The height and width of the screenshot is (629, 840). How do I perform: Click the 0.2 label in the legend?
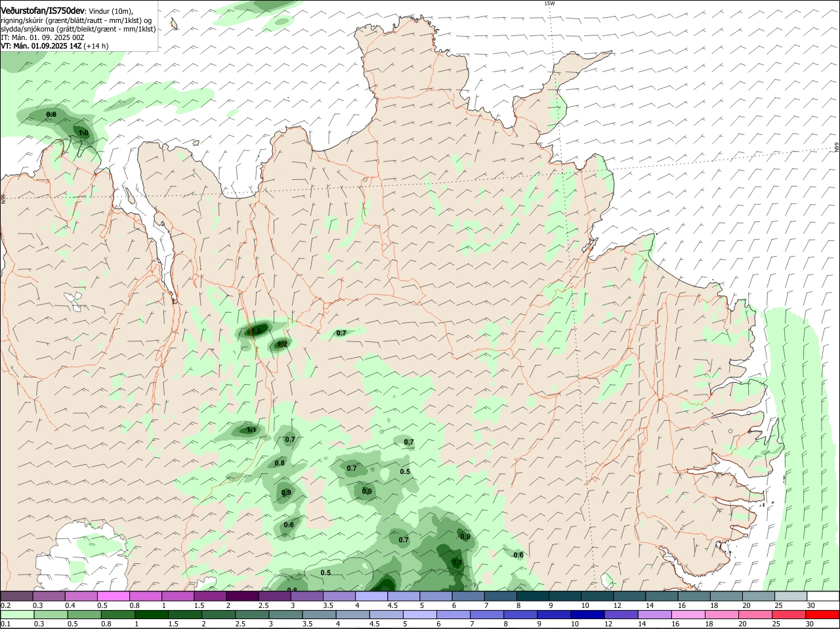[x=5, y=605]
